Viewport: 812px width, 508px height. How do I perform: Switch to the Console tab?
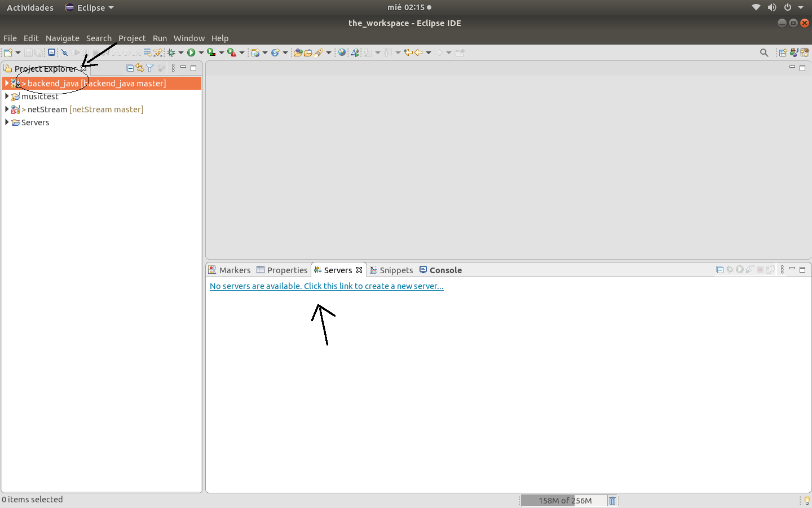pos(440,270)
